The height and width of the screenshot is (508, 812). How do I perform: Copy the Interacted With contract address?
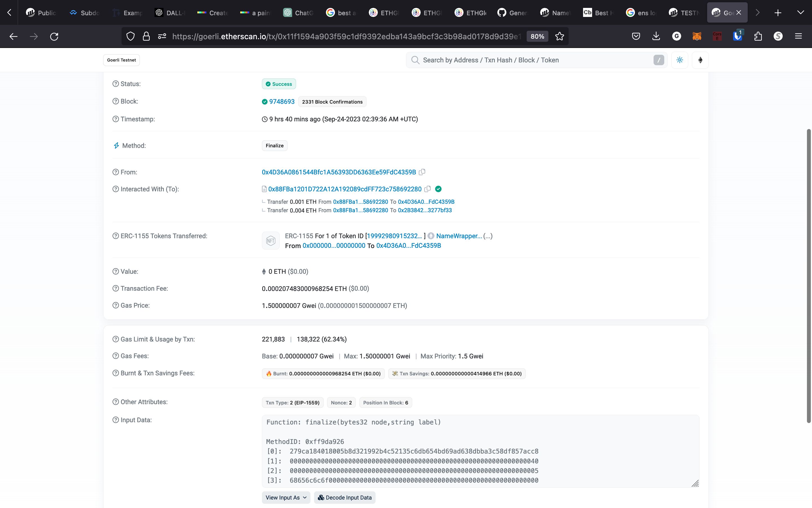tap(427, 189)
